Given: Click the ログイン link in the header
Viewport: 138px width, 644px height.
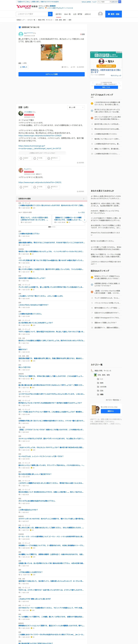Looking at the screenshot, I should (41, 8).
